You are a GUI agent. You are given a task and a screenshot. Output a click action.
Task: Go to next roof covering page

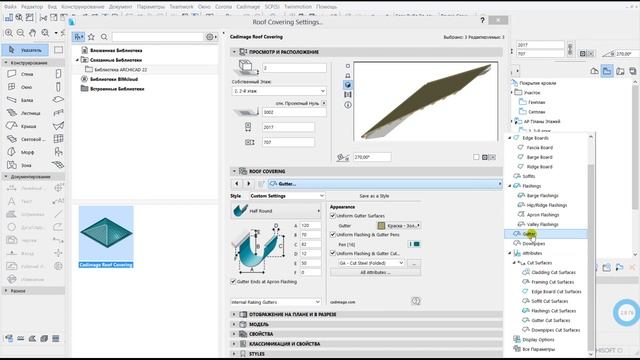249,184
